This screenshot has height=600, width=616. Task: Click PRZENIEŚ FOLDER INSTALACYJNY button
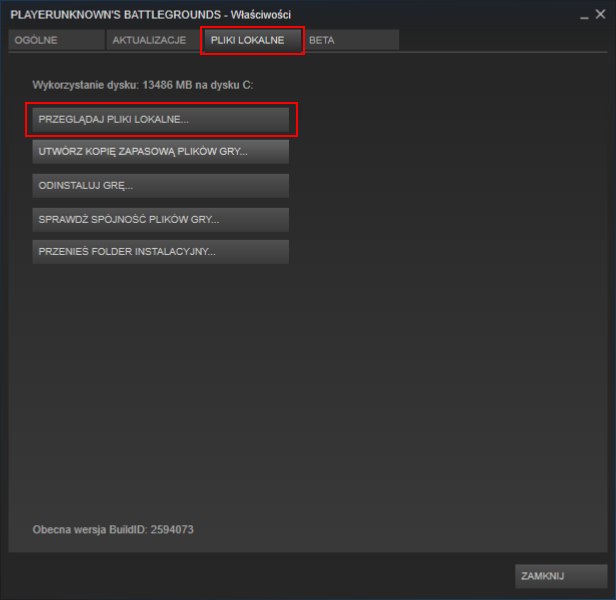click(x=161, y=251)
